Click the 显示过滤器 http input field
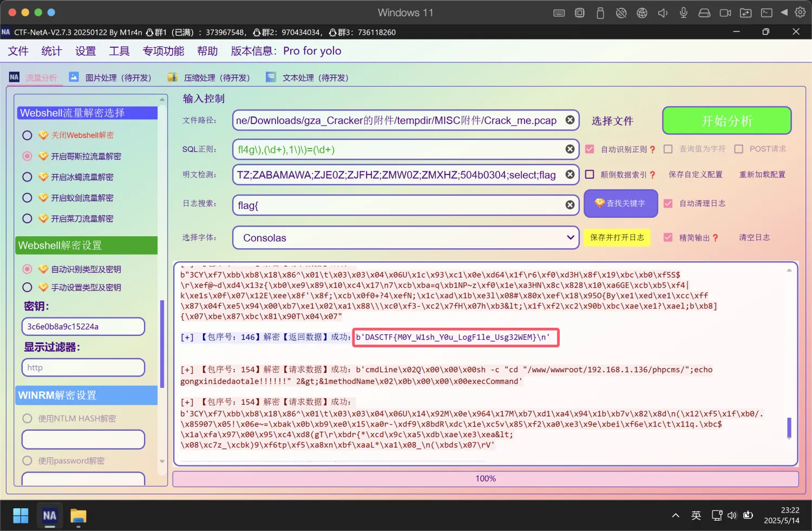812x531 pixels. [83, 367]
